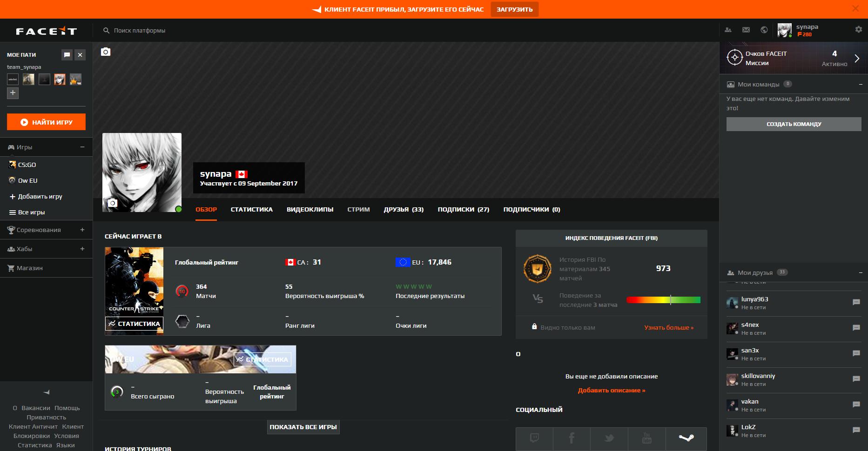This screenshot has width=868, height=451.
Task: Click the cover photo camera icon
Action: [106, 52]
